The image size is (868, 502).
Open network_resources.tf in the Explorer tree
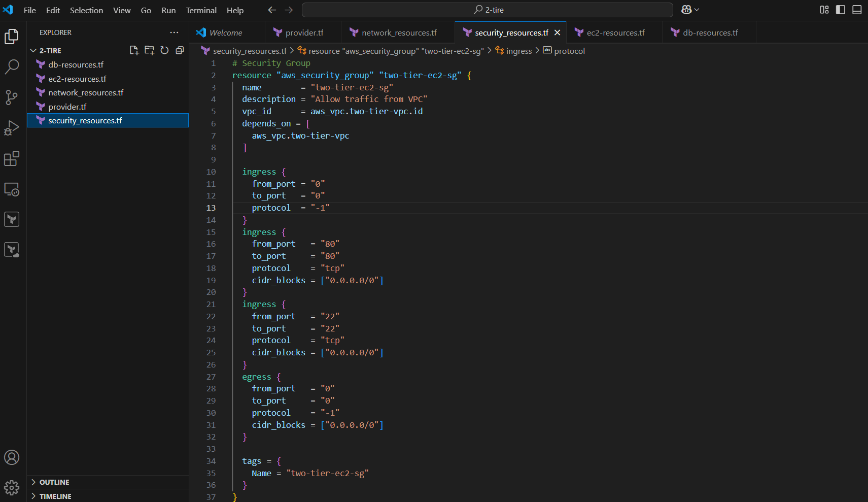108,92
